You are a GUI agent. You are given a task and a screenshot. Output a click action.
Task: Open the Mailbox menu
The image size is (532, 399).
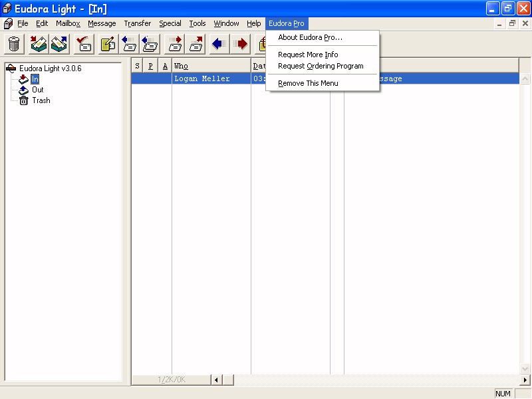click(x=68, y=23)
